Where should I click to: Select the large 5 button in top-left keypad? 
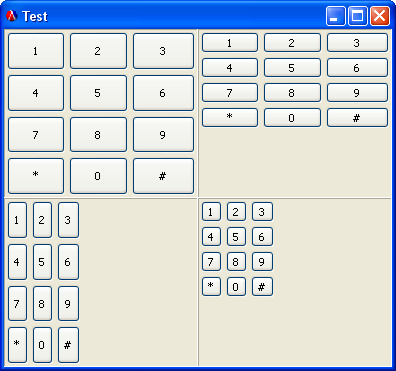pyautogui.click(x=98, y=93)
